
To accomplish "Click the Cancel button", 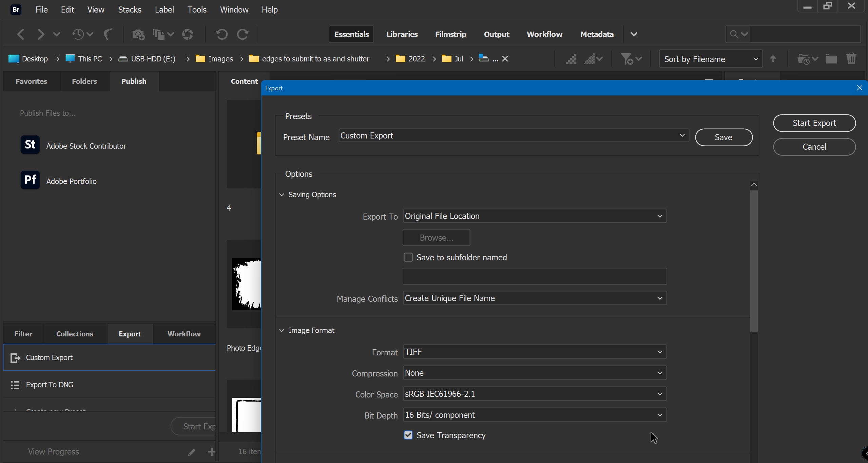I will click(814, 147).
